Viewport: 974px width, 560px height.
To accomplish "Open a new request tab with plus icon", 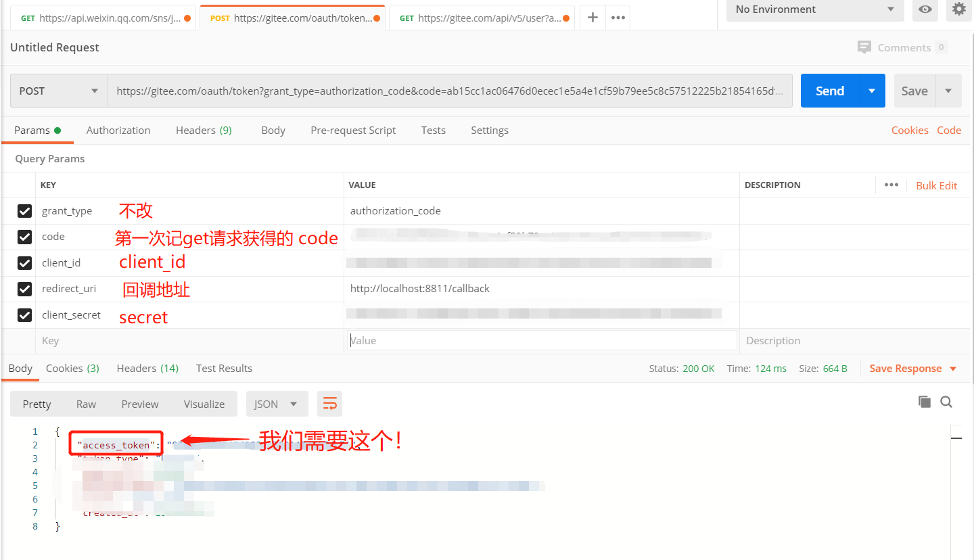I will [592, 18].
